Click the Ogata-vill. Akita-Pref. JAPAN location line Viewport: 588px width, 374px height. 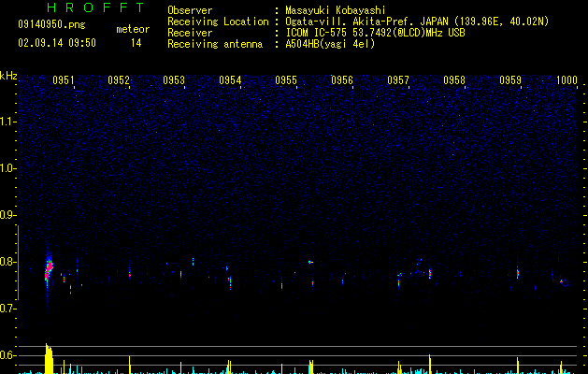pyautogui.click(x=417, y=22)
